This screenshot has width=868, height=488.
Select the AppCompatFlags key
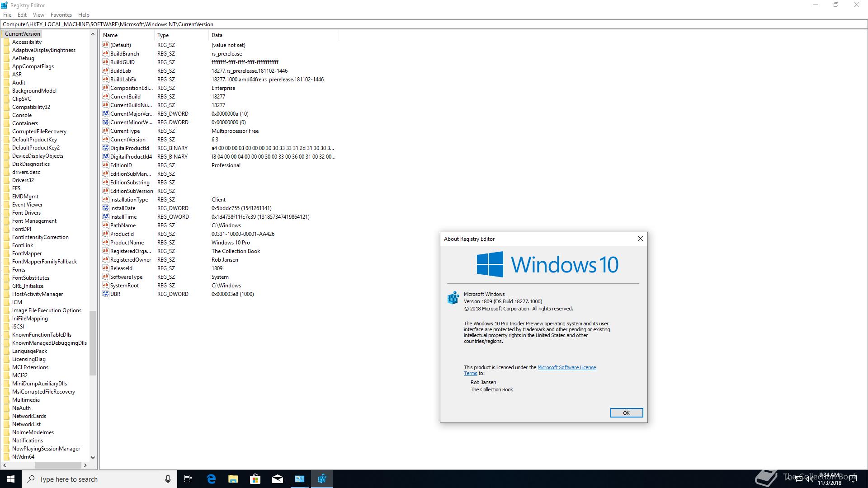pyautogui.click(x=33, y=66)
